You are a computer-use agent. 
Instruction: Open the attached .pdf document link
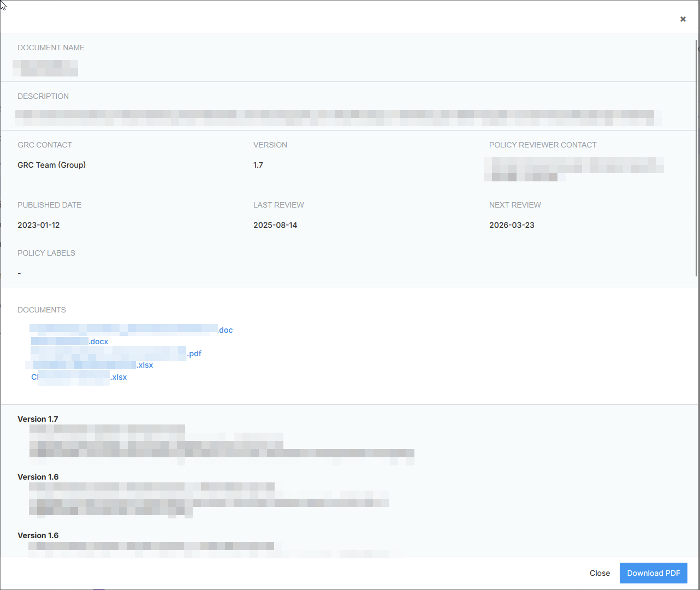click(116, 353)
